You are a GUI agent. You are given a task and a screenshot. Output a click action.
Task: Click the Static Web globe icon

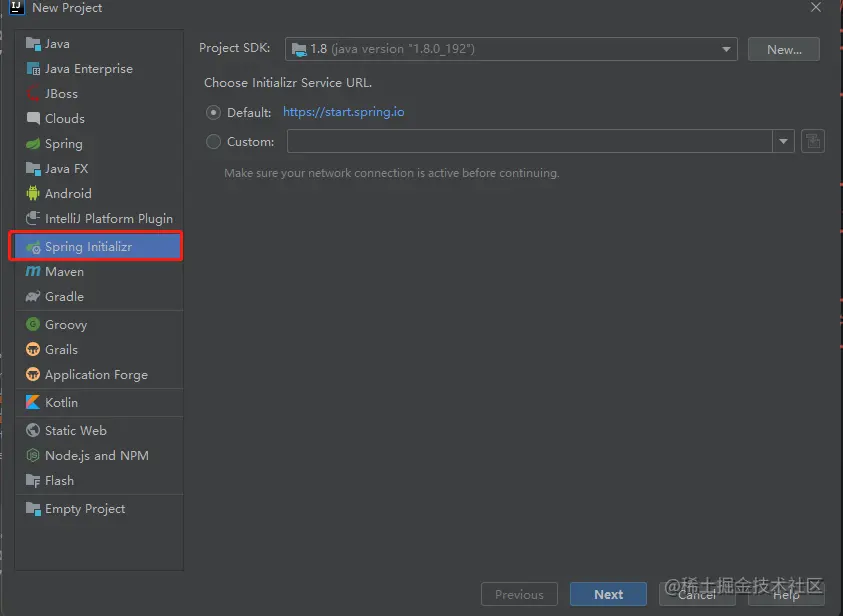coord(33,430)
